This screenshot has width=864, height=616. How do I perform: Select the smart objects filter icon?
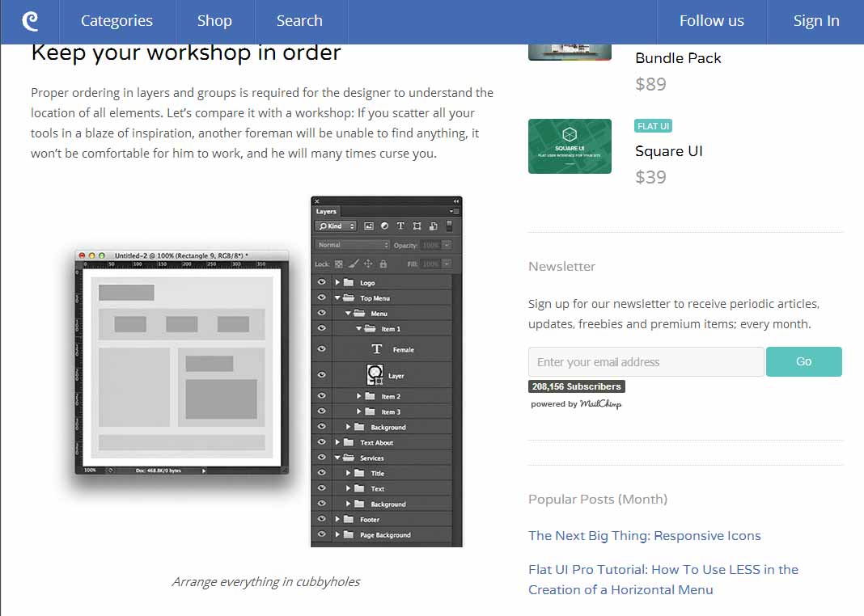pos(434,226)
